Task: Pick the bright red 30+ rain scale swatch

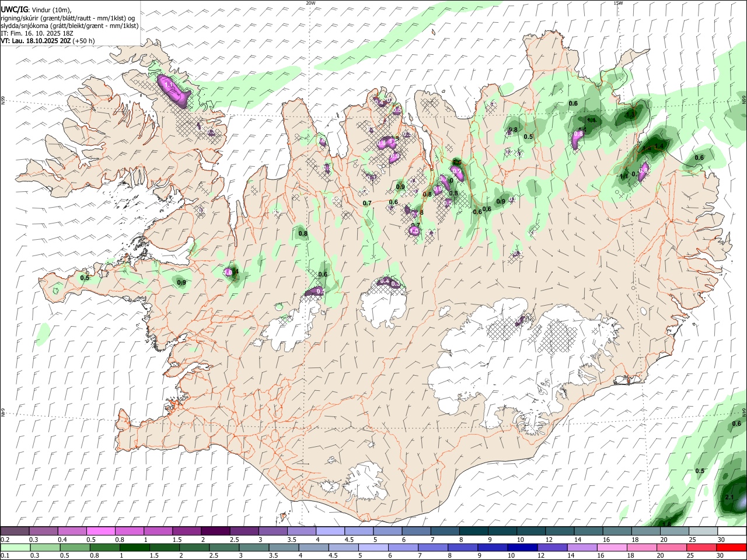Action: [x=731, y=547]
